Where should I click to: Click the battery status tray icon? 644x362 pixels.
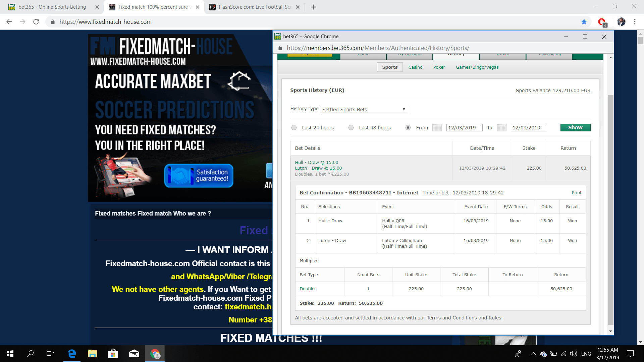coord(553,354)
